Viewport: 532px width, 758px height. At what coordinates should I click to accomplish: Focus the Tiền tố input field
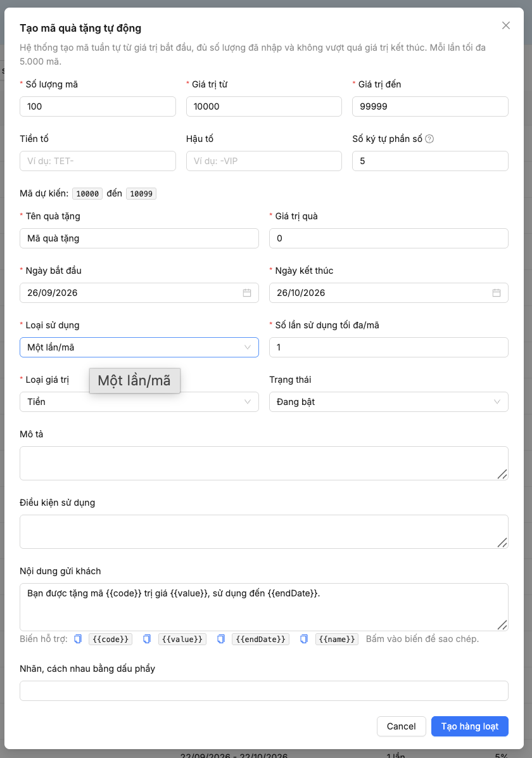click(98, 161)
